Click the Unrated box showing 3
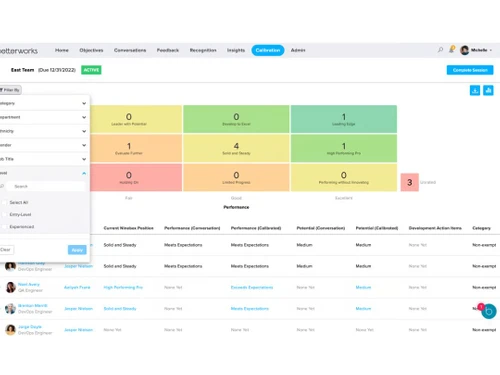This screenshot has width=500, height=375. pyautogui.click(x=410, y=182)
